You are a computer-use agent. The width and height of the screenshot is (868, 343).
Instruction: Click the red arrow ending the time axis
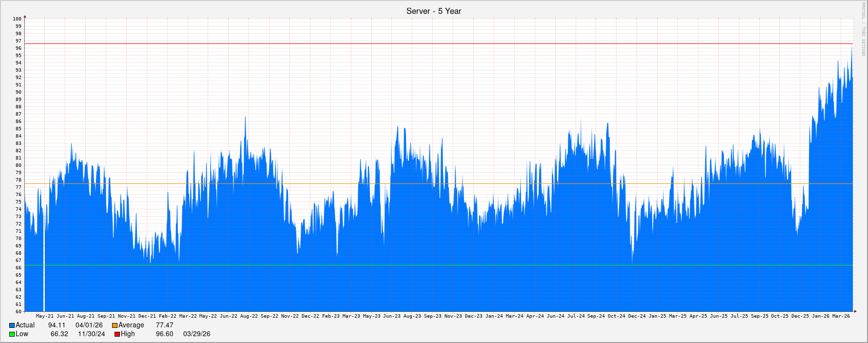854,311
